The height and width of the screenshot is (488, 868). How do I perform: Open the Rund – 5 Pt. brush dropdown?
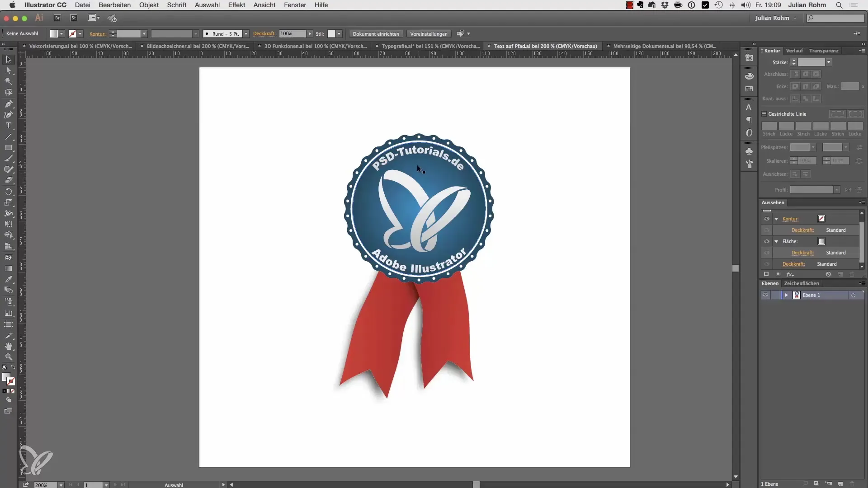tap(246, 34)
